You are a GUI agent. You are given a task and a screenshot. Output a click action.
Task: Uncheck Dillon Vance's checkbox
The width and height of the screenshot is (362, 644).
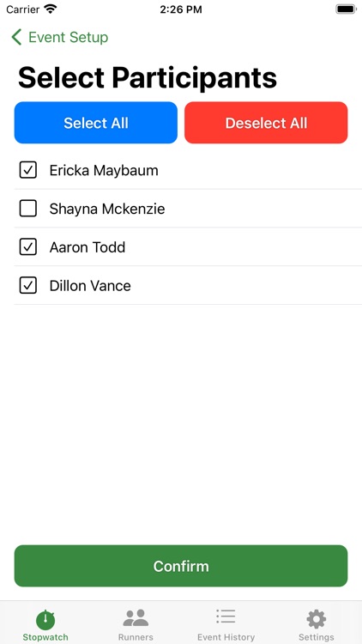coord(28,285)
